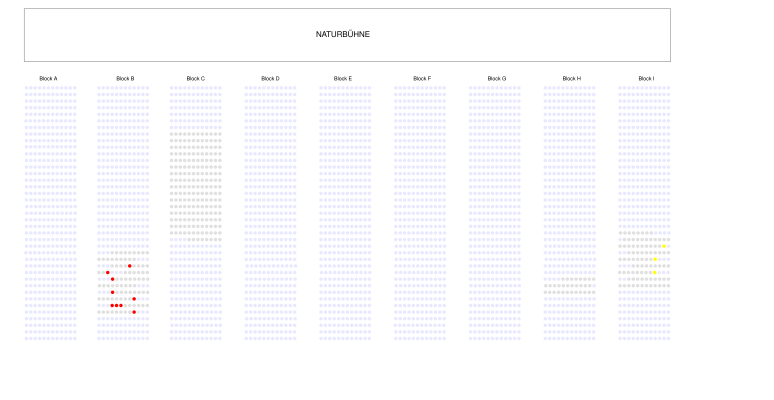Click the lowest yellow seat in Block I
Viewport: 774px width, 400px height.
[655, 272]
